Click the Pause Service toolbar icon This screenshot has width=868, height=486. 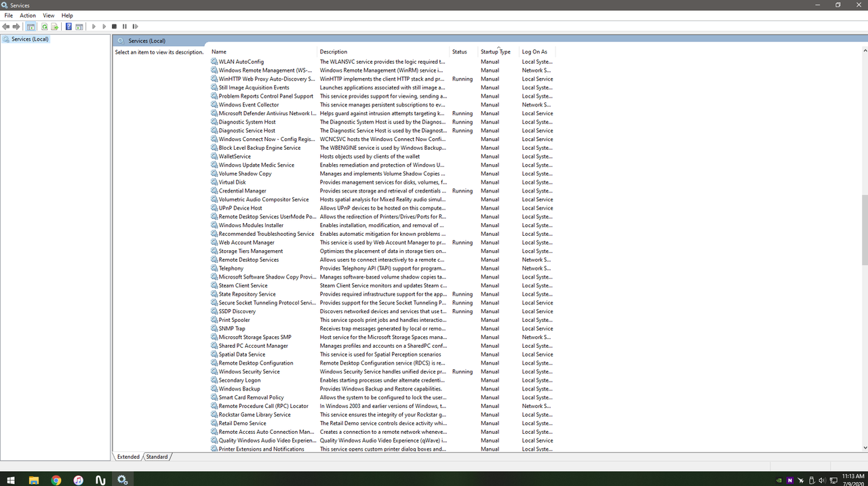(x=125, y=26)
